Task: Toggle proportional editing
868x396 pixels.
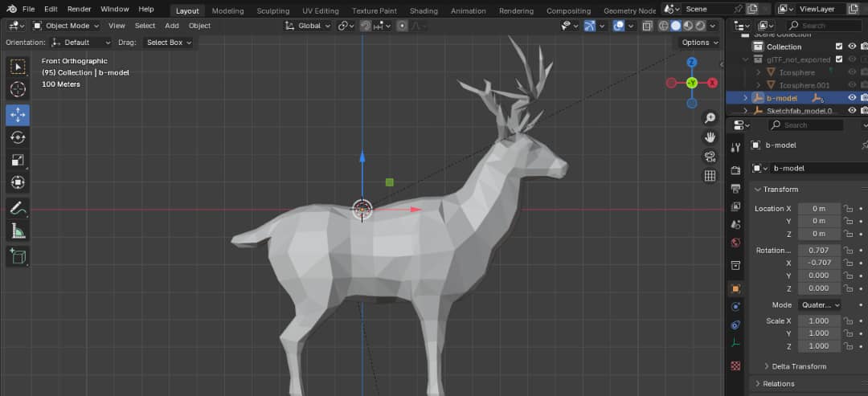Action: (x=403, y=26)
